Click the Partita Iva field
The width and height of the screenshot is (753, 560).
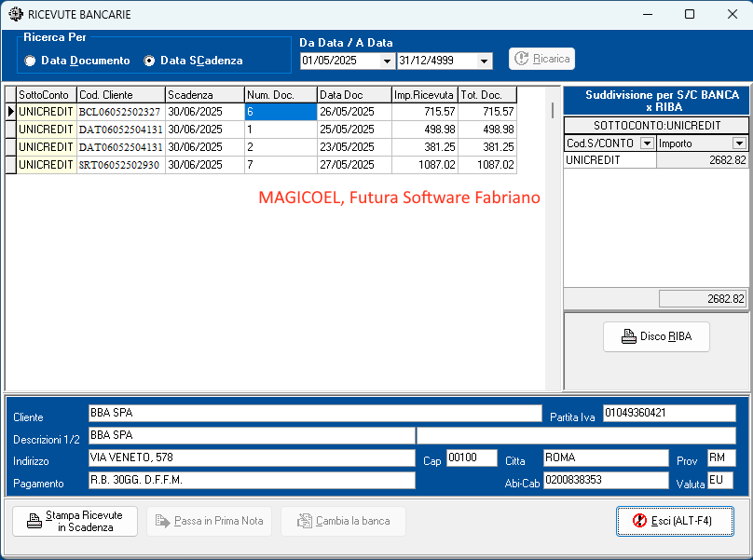pyautogui.click(x=669, y=413)
